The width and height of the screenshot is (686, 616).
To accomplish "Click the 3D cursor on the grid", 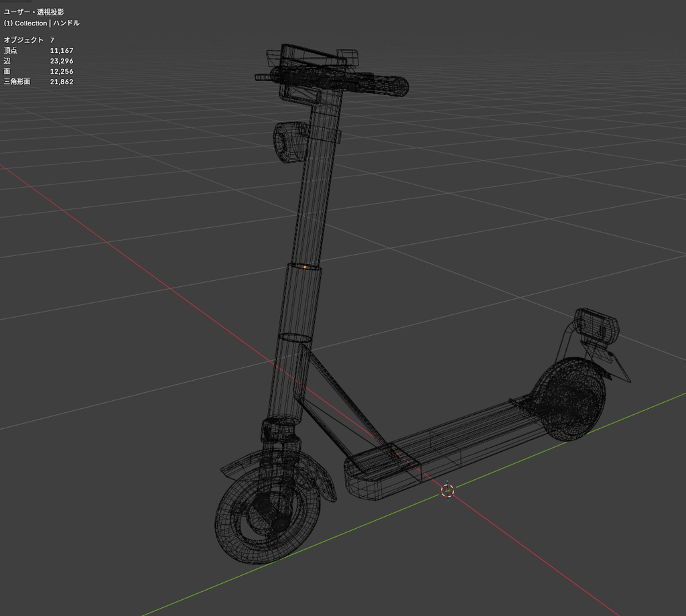I will 447,491.
